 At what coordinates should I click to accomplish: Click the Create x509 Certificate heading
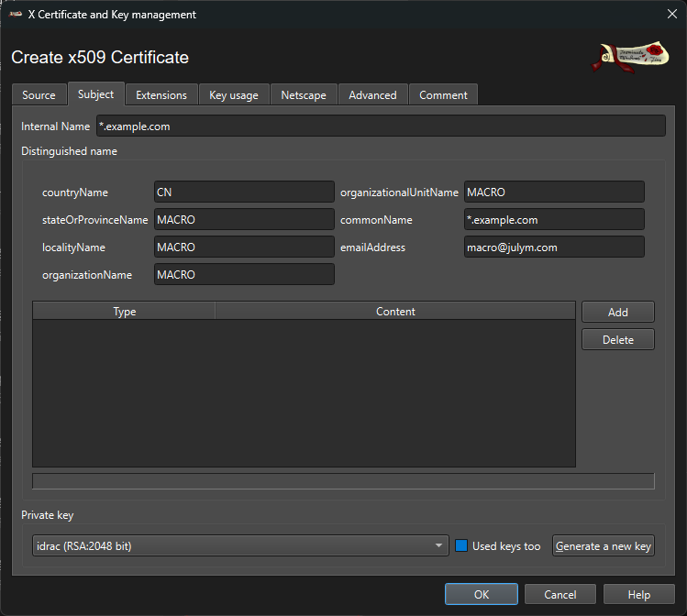click(100, 58)
